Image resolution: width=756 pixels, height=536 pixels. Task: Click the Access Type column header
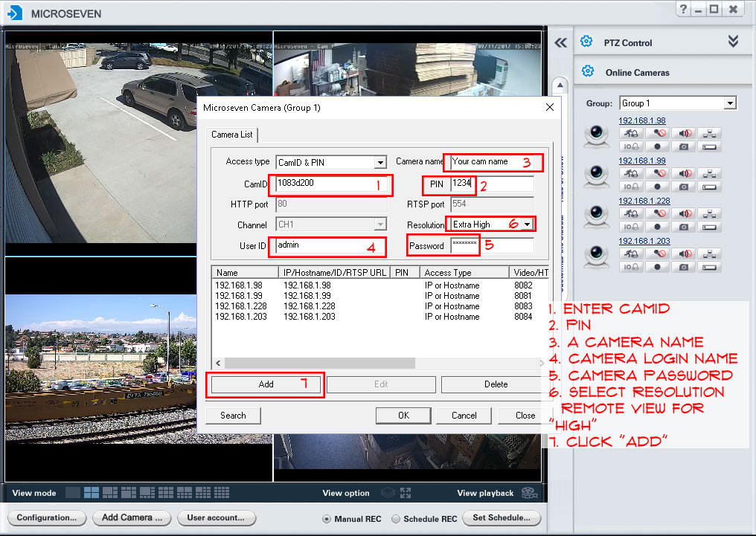464,273
